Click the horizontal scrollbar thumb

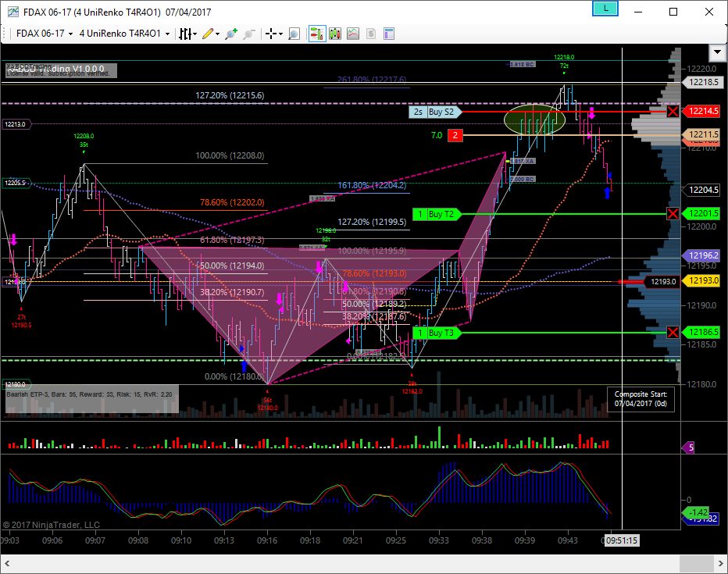point(697,564)
